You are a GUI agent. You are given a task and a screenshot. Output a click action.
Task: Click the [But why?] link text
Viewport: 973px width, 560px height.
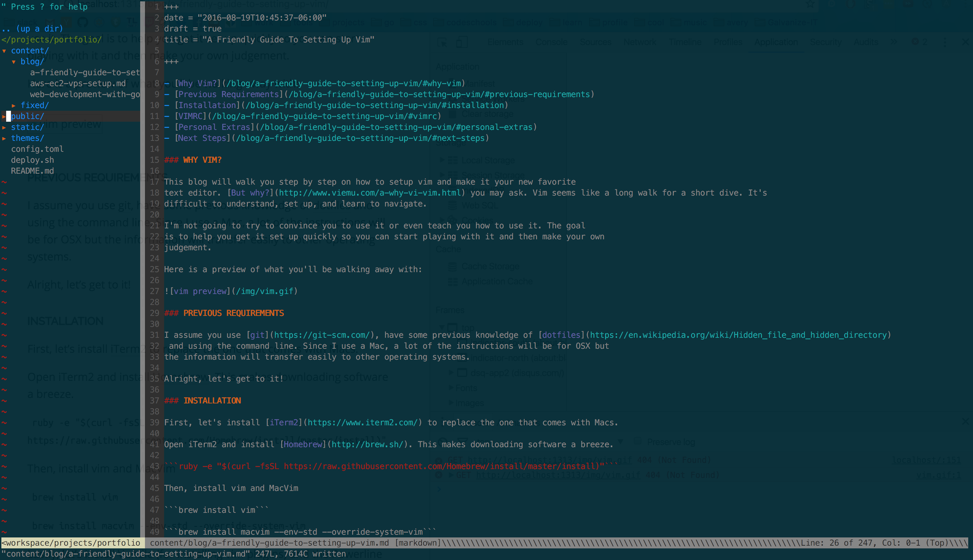click(250, 193)
